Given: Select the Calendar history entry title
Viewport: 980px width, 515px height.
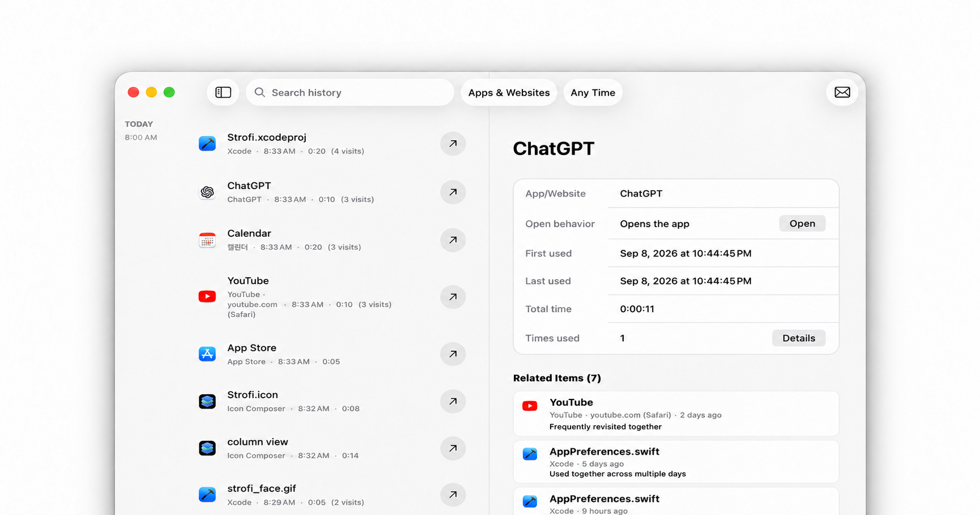Looking at the screenshot, I should point(249,233).
